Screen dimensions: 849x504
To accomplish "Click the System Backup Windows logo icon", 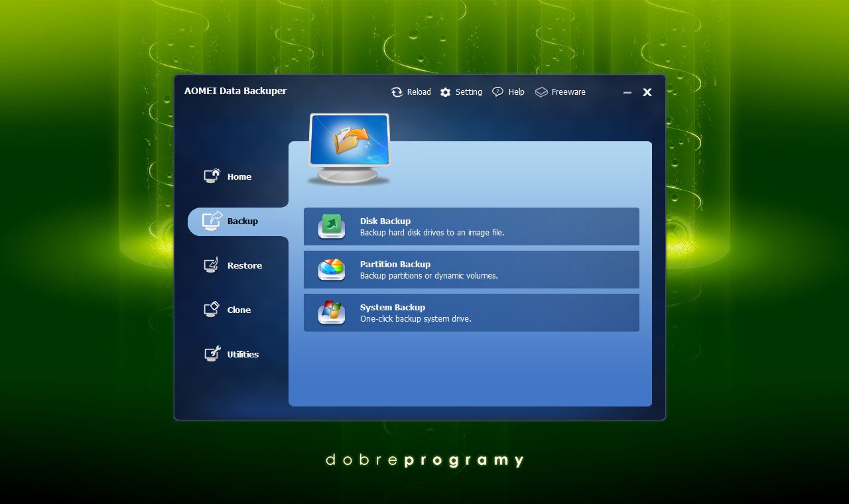I will point(332,312).
